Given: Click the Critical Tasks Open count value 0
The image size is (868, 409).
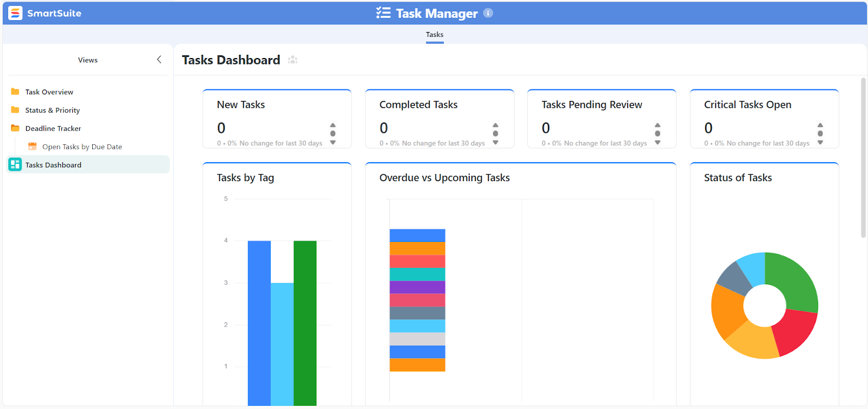Looking at the screenshot, I should click(709, 128).
